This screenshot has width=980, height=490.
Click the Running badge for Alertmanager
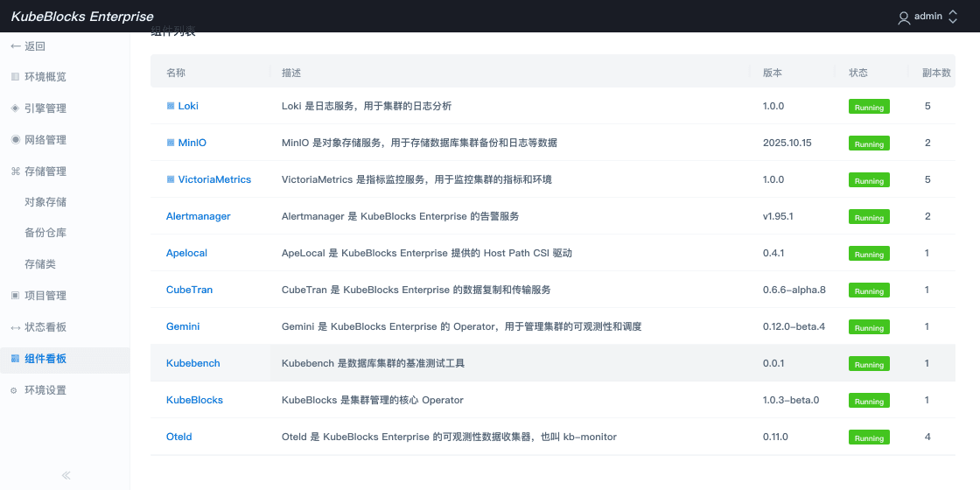[869, 218]
